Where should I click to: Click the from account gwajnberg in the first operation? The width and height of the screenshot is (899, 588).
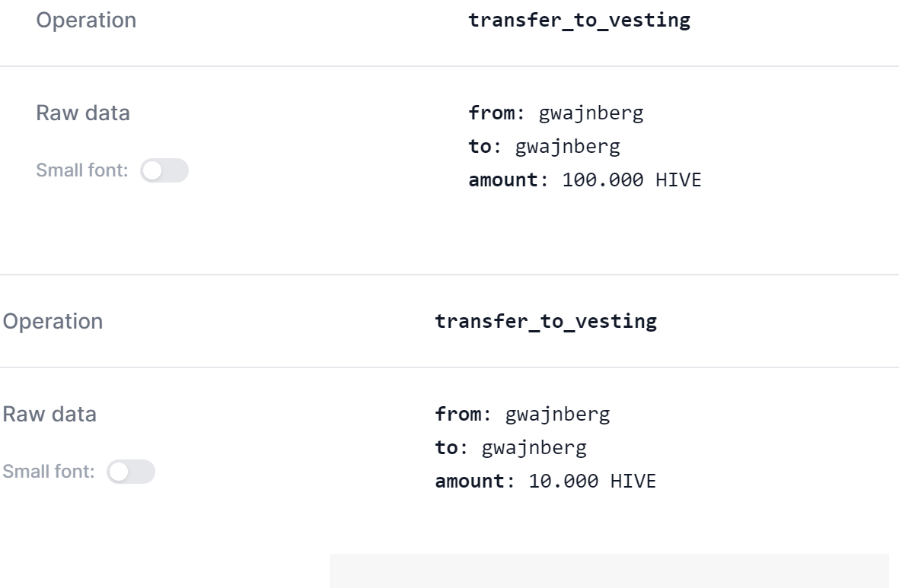pyautogui.click(x=591, y=113)
